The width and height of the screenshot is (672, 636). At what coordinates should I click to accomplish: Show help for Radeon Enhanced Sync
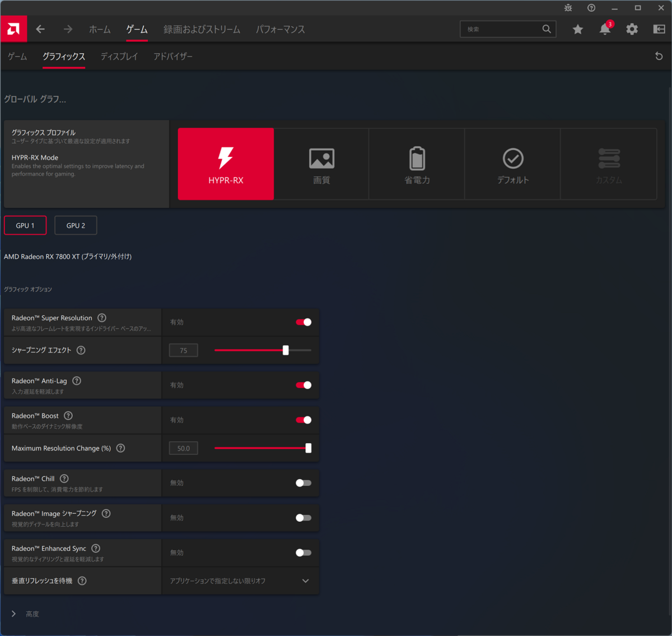(96, 549)
